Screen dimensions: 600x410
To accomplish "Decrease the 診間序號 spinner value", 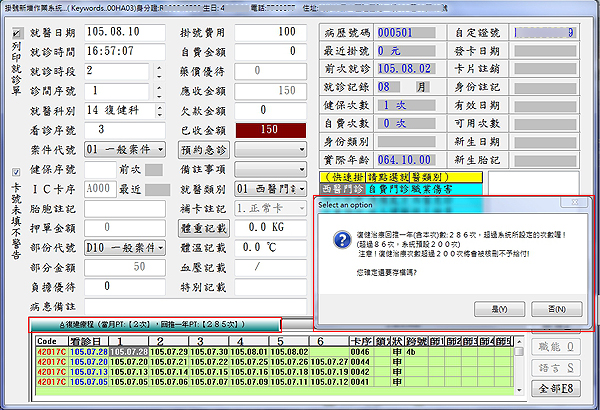I will click(x=158, y=95).
